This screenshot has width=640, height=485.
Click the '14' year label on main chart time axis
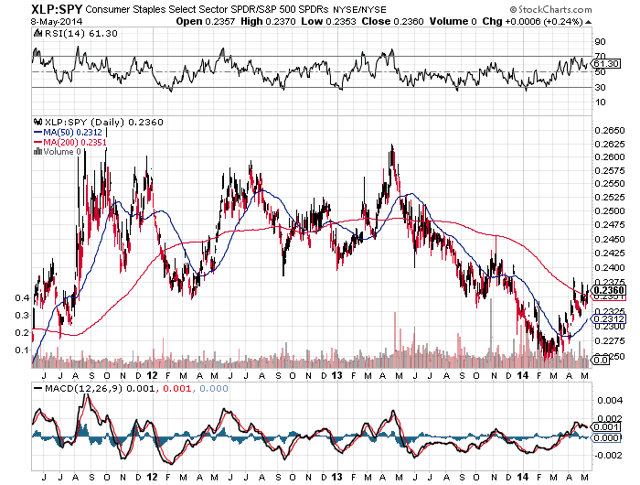(x=523, y=375)
